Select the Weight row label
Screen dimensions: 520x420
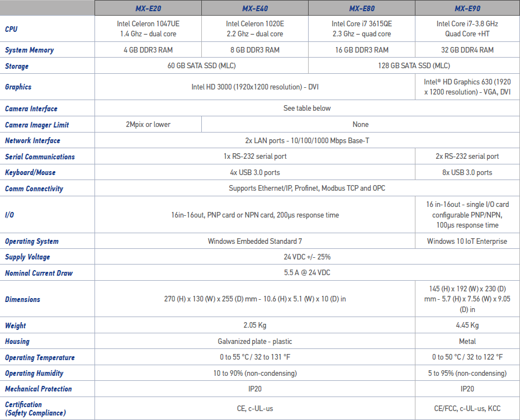click(15, 325)
